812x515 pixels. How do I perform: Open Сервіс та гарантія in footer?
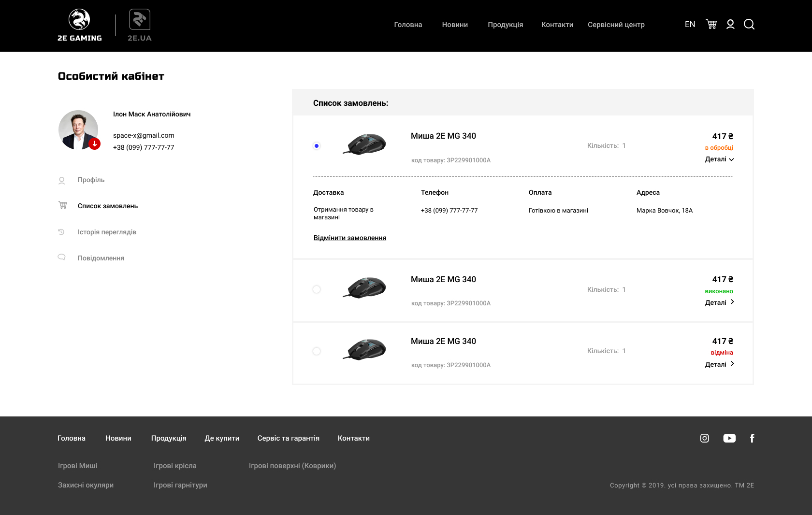[x=289, y=438]
